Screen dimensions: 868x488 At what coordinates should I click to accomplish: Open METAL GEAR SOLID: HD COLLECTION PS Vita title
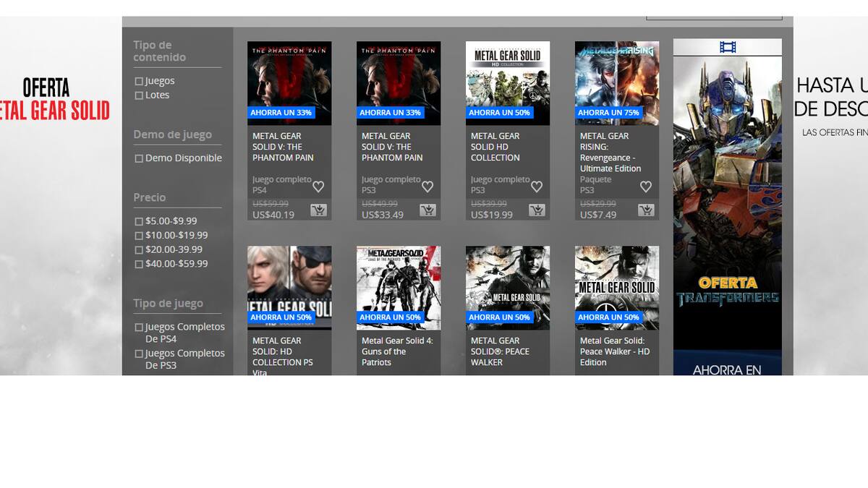(x=283, y=356)
